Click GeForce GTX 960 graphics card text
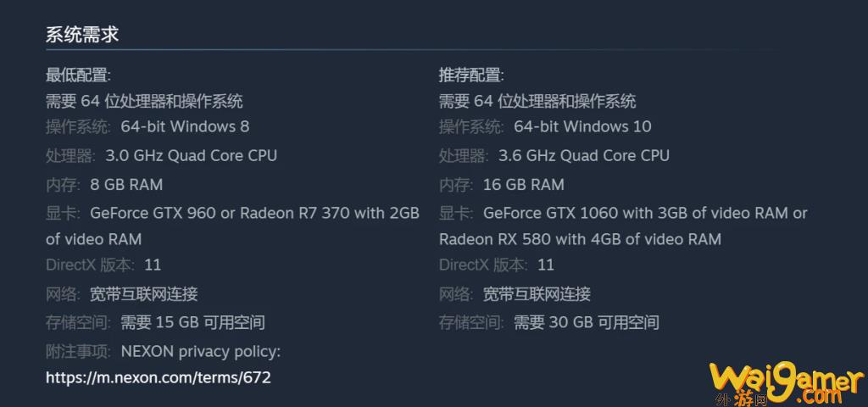The width and height of the screenshot is (868, 407). [153, 213]
